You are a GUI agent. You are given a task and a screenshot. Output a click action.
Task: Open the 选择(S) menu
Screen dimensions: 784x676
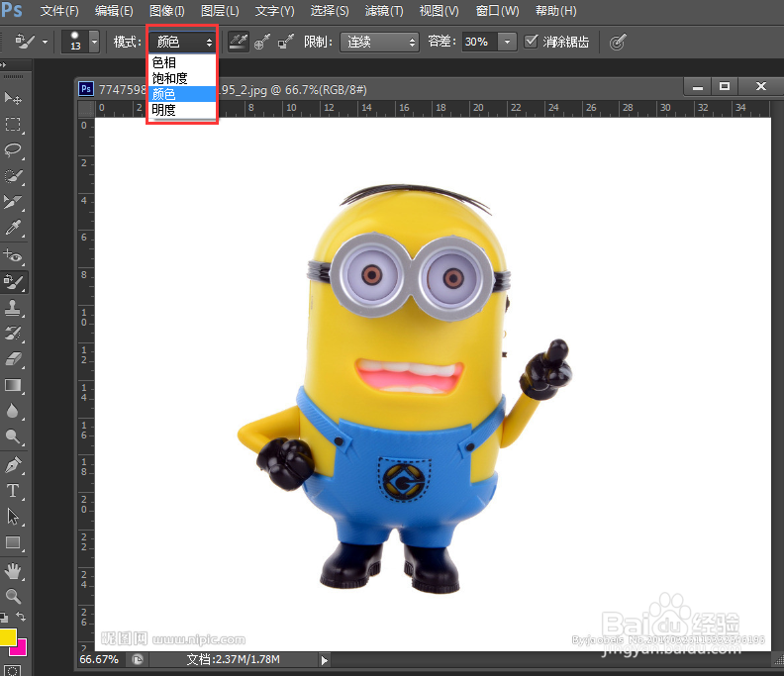coord(330,11)
